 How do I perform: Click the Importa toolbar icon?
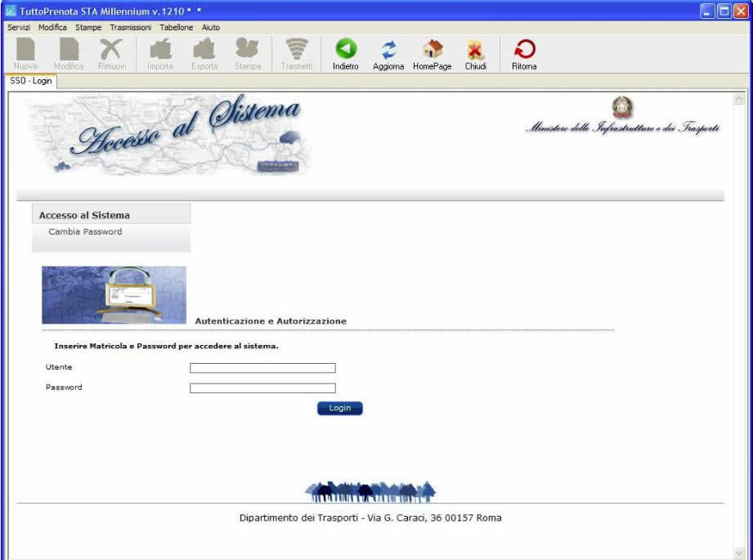coord(160,50)
